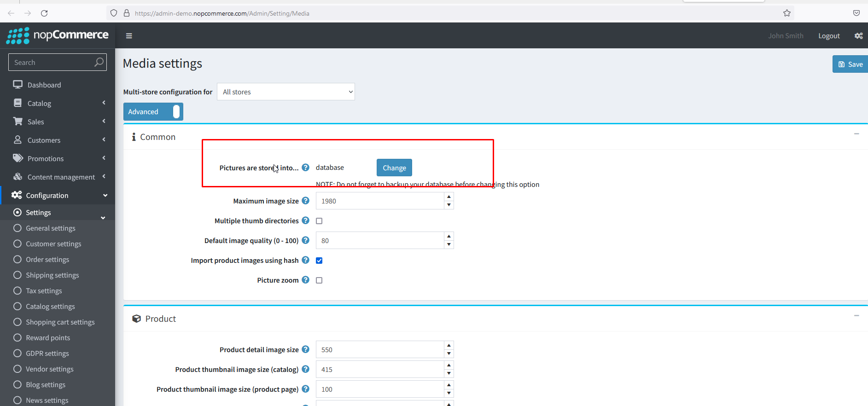Image resolution: width=868 pixels, height=406 pixels.
Task: Show help for Import product images using hash
Action: click(305, 260)
